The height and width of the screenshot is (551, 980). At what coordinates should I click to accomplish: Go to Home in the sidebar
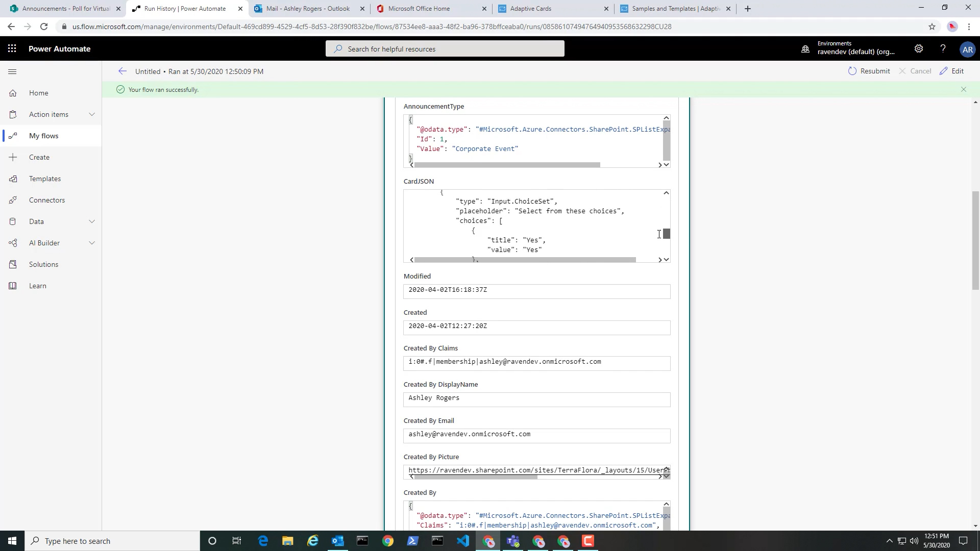51,93
